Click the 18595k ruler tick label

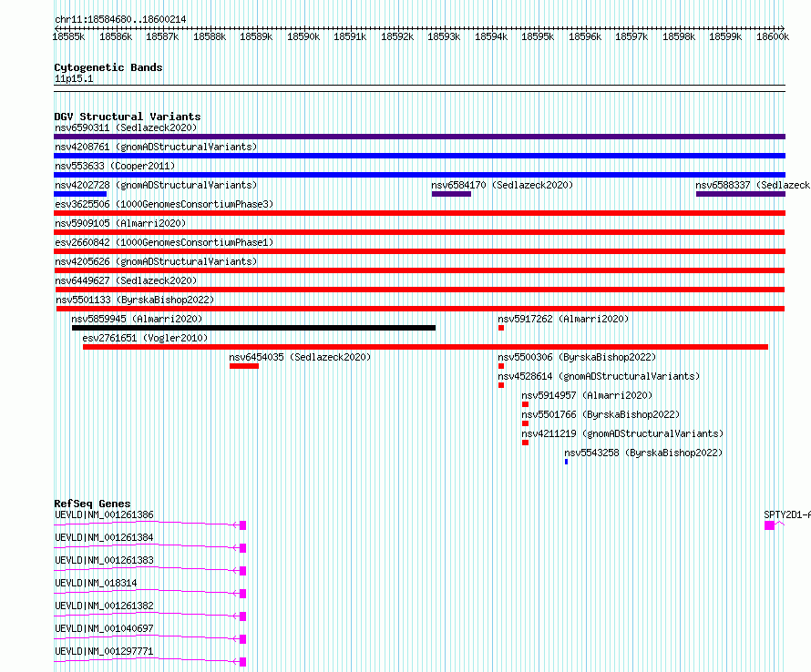tap(538, 36)
